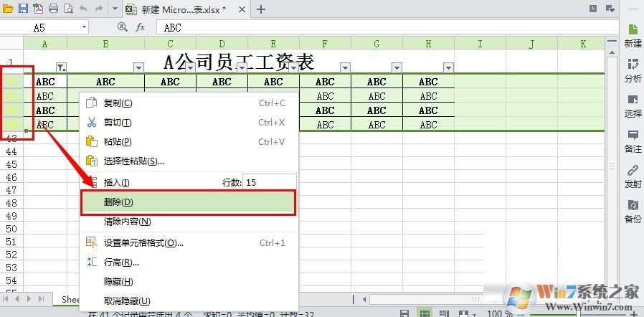Click the Save icon in quick toolbar

[x=23, y=9]
